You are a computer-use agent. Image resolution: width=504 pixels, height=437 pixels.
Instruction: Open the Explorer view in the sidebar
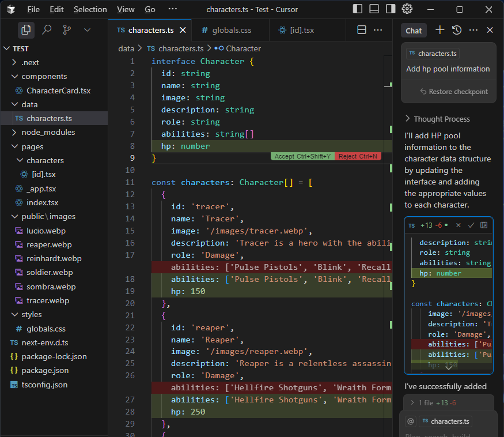[26, 30]
